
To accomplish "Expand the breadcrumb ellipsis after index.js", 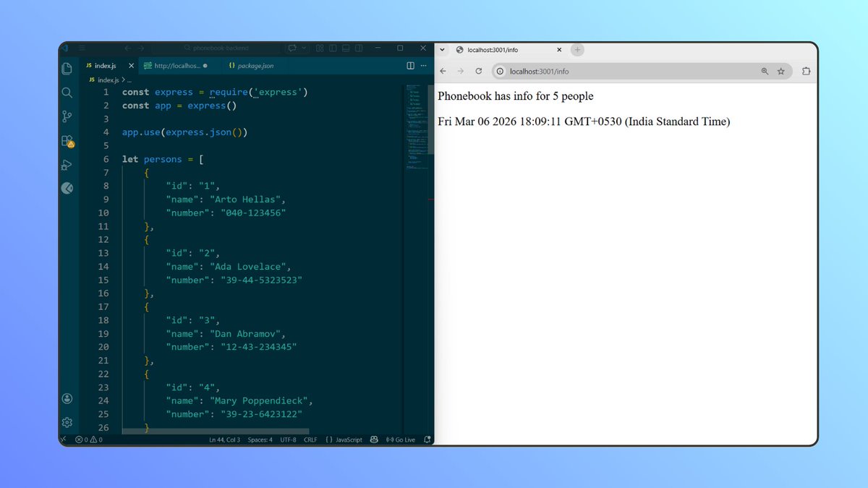I will (129, 80).
